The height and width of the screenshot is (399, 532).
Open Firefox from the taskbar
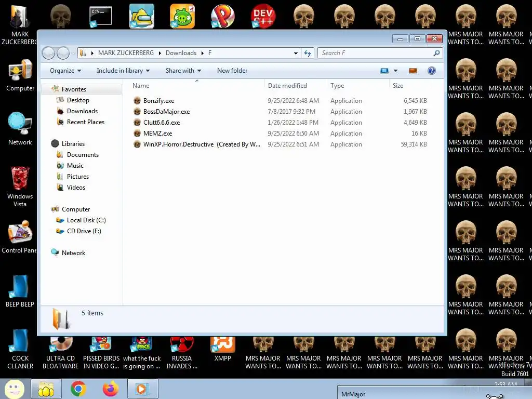[x=110, y=389]
